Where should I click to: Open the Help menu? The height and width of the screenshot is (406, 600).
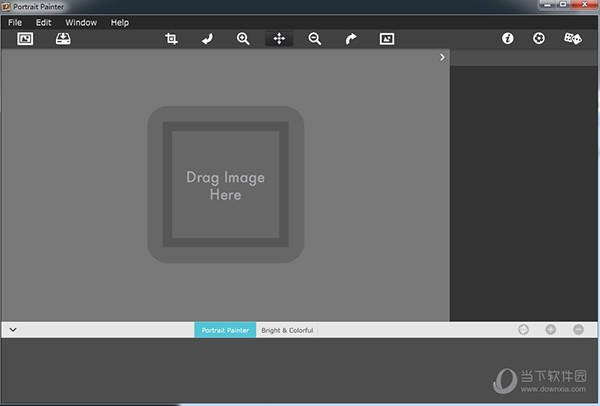120,23
